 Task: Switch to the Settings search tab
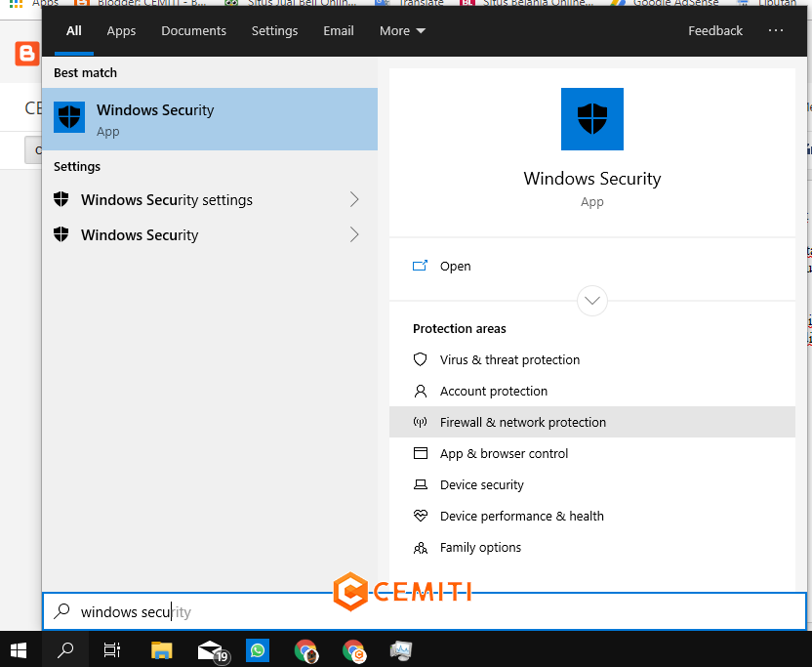(274, 31)
